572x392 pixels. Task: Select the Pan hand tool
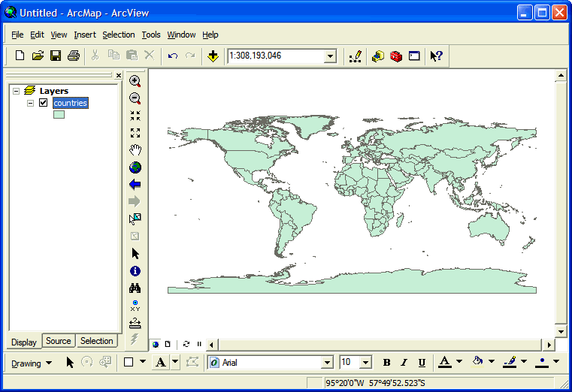tap(135, 150)
